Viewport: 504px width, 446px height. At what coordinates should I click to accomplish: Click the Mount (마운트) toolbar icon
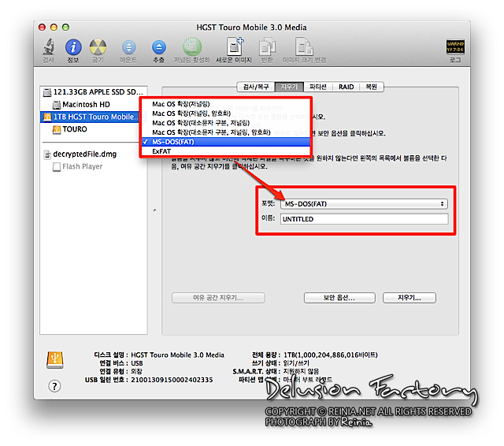coord(128,47)
